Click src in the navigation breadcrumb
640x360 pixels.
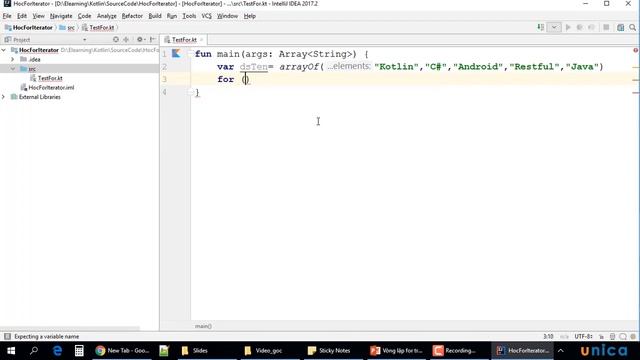pyautogui.click(x=67, y=27)
